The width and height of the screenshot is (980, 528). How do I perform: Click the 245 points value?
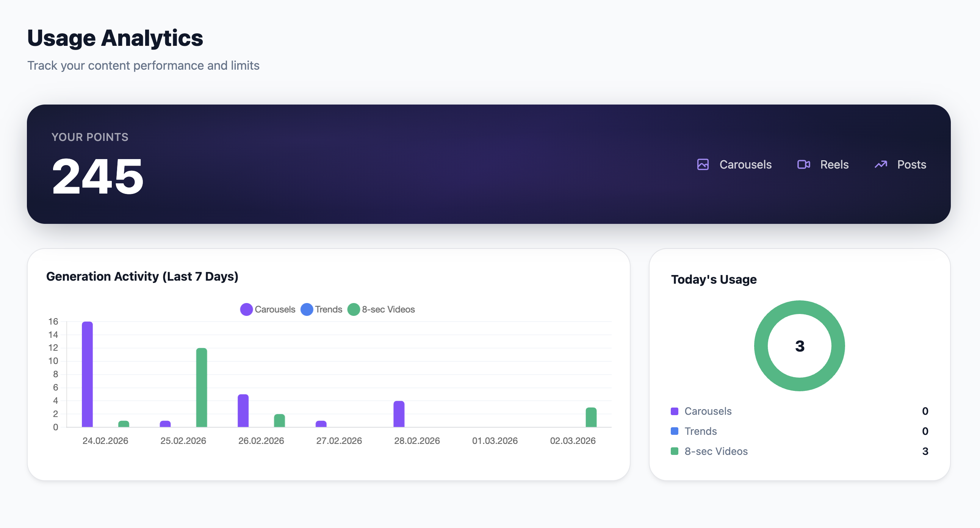tap(97, 176)
